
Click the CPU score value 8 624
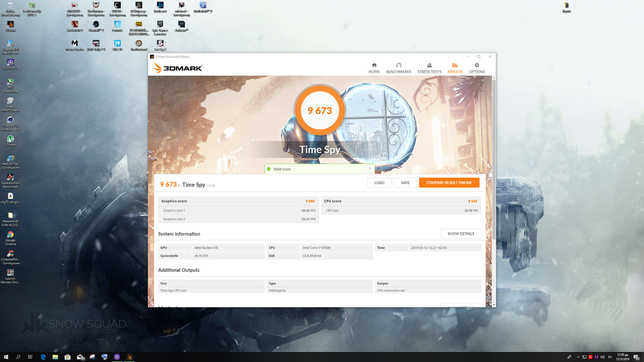point(472,201)
